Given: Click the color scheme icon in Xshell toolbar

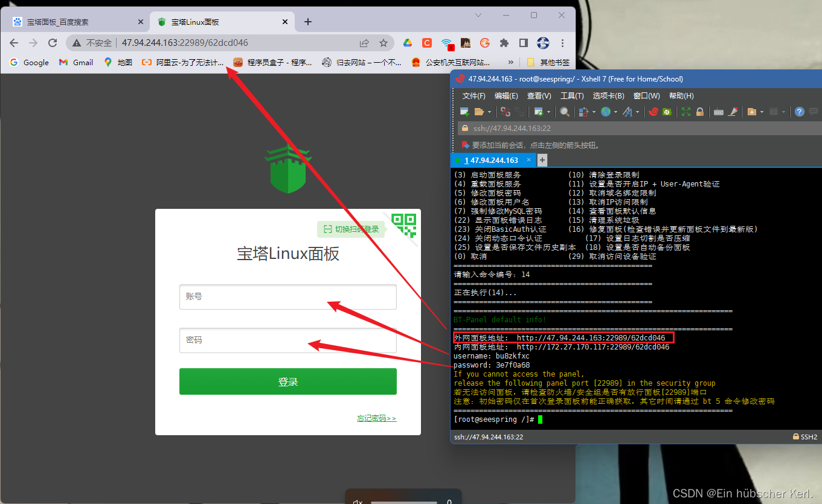Looking at the screenshot, I should [x=583, y=112].
